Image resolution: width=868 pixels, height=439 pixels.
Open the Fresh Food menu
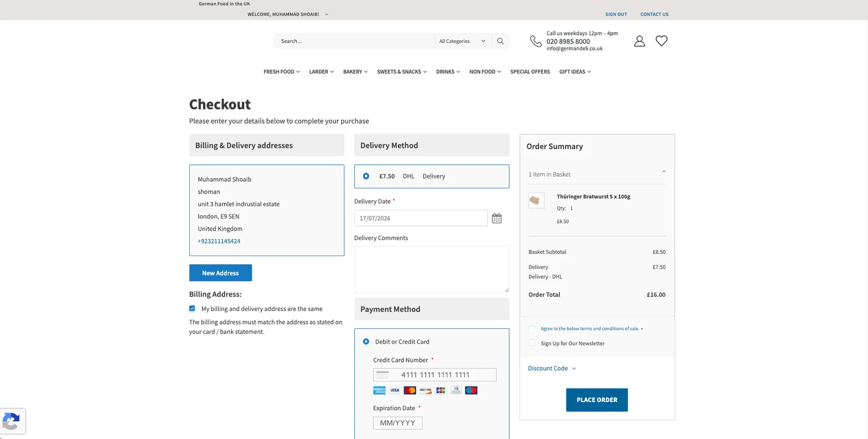click(282, 72)
